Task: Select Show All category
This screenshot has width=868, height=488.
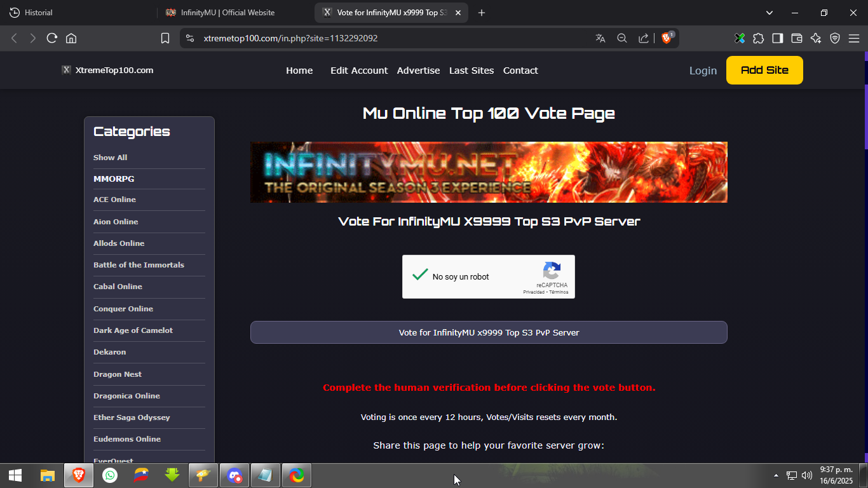Action: coord(110,158)
